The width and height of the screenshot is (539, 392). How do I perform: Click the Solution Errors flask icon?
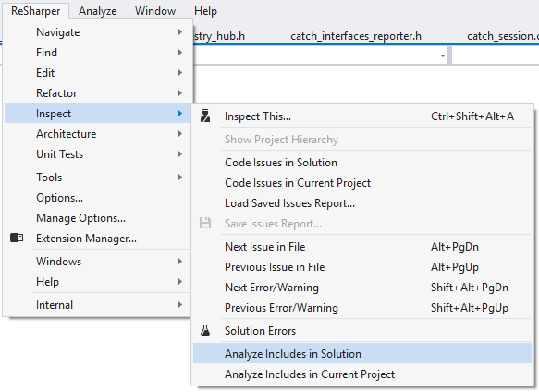205,330
